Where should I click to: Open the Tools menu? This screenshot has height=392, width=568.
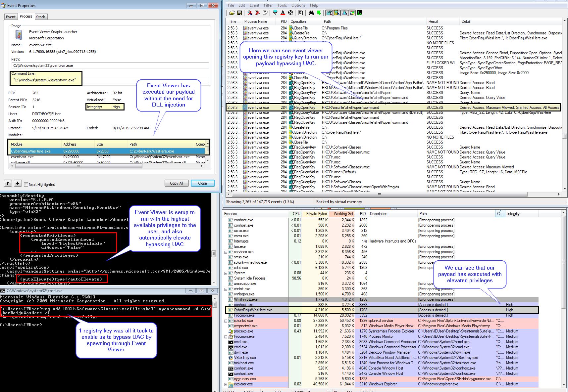click(282, 5)
